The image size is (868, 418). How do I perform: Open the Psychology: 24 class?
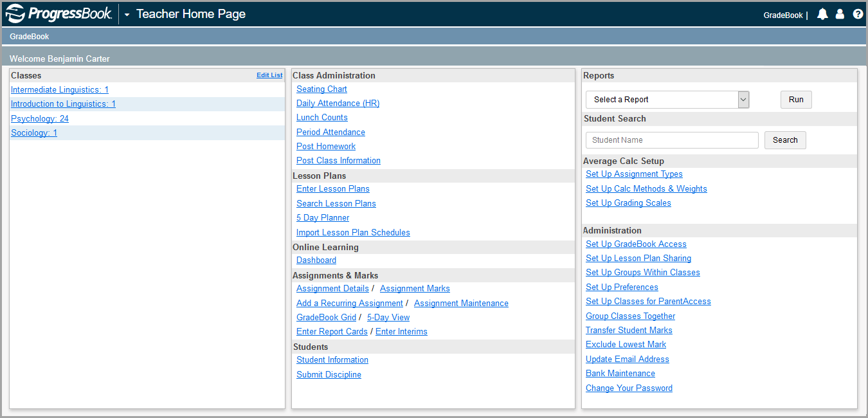(40, 118)
